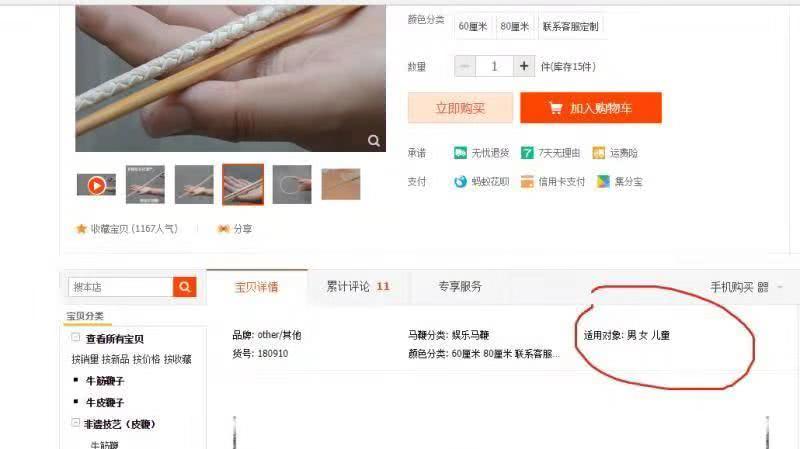This screenshot has height=449, width=800.
Task: Click the 无忧退货 guarantee icon
Action: point(460,153)
